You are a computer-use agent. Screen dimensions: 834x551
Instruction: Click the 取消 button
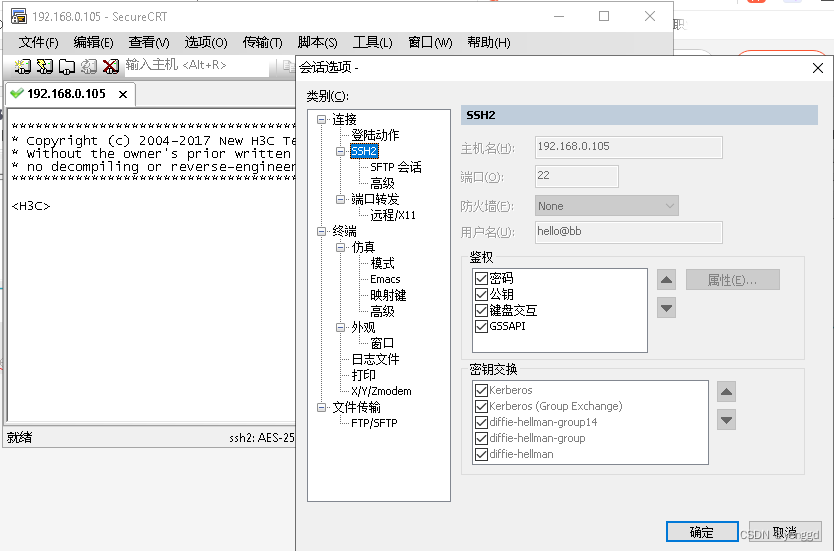(x=785, y=532)
